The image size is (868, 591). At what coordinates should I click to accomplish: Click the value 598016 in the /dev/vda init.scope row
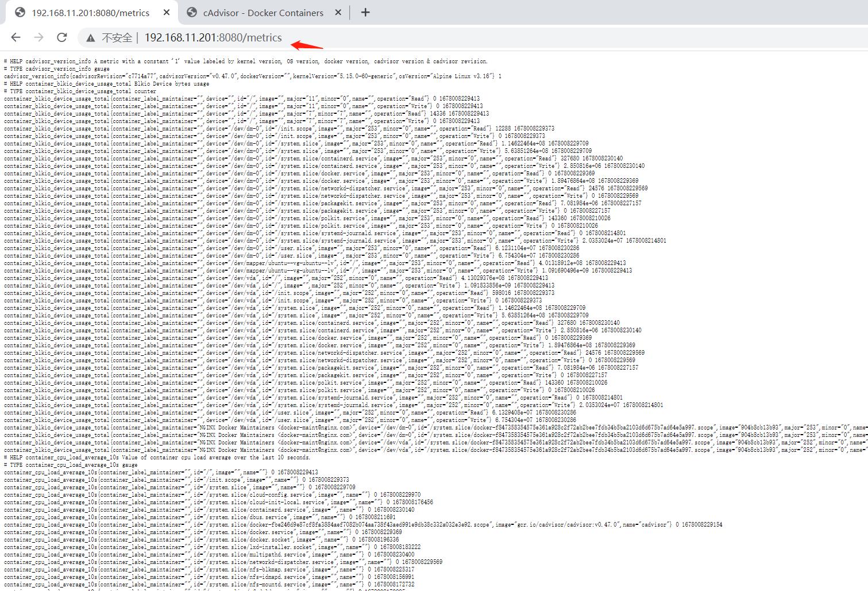pyautogui.click(x=501, y=293)
